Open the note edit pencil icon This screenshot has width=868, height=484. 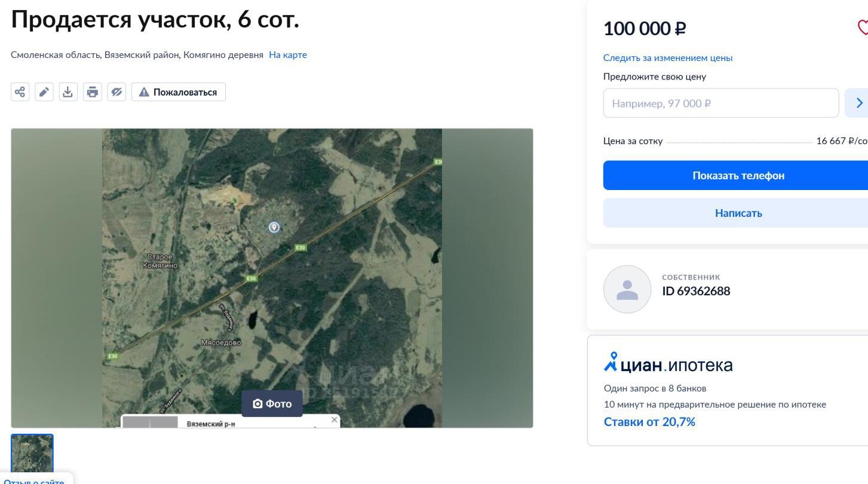(44, 92)
